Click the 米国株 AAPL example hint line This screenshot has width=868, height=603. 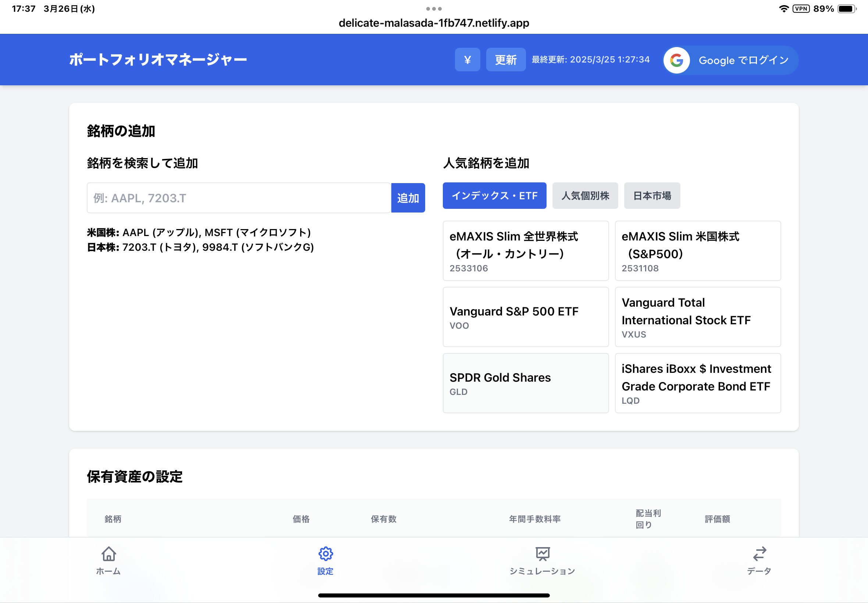point(199,232)
